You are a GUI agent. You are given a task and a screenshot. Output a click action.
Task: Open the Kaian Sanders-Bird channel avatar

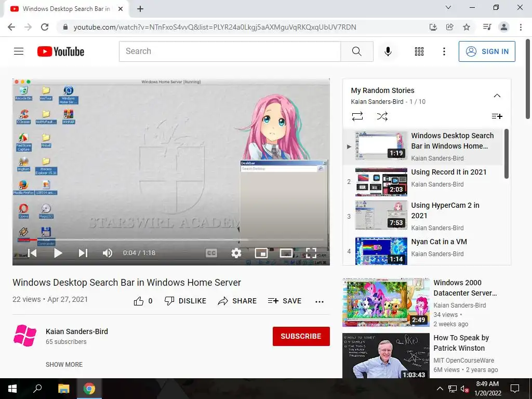coord(25,336)
